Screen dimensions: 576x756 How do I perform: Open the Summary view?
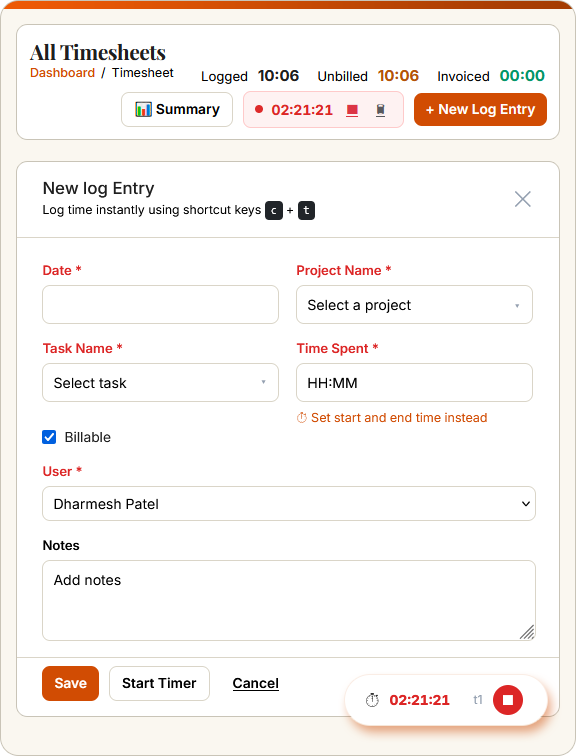[x=177, y=109]
